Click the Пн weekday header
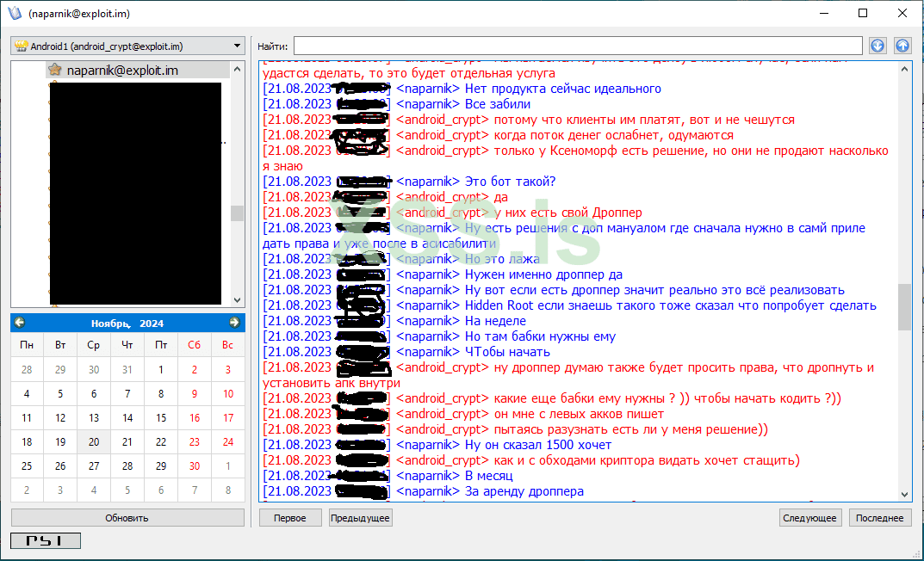This screenshot has width=924, height=561. click(x=27, y=345)
